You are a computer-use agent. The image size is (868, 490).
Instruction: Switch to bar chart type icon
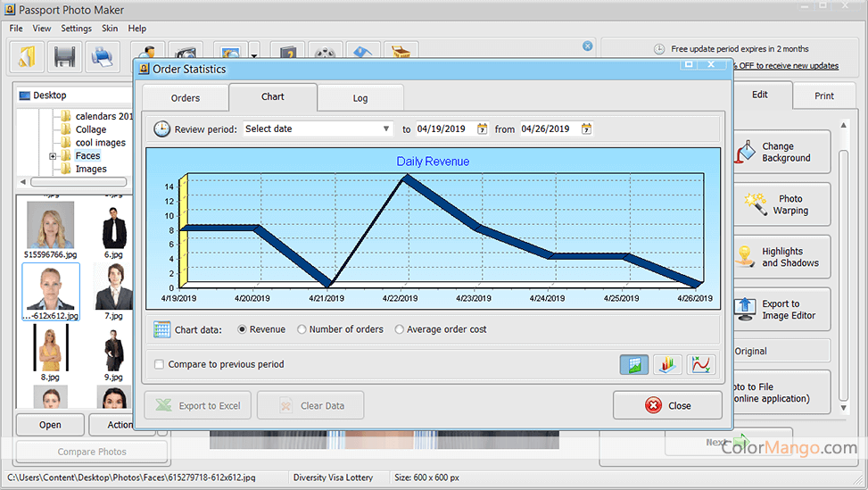pos(667,364)
